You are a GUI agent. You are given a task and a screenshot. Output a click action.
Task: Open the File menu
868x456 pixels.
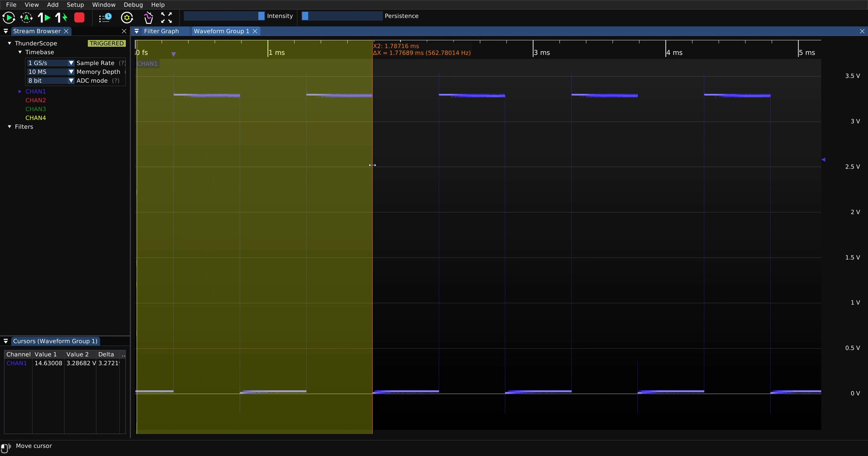[11, 5]
